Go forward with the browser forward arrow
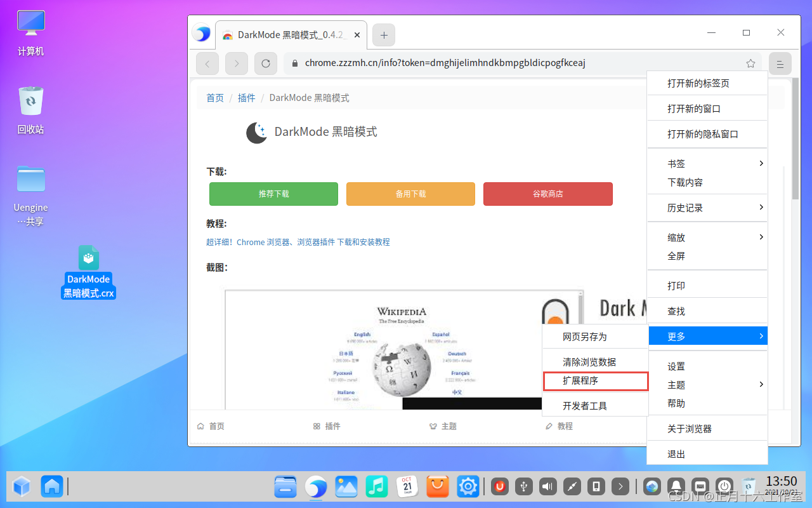Image resolution: width=812 pixels, height=508 pixels. pyautogui.click(x=237, y=63)
